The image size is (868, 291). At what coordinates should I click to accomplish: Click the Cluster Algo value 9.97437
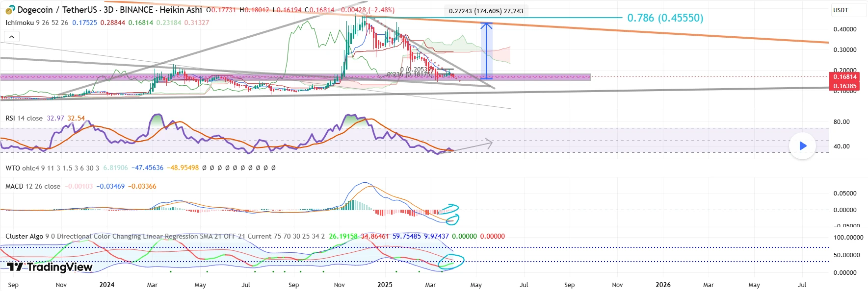[437, 236]
